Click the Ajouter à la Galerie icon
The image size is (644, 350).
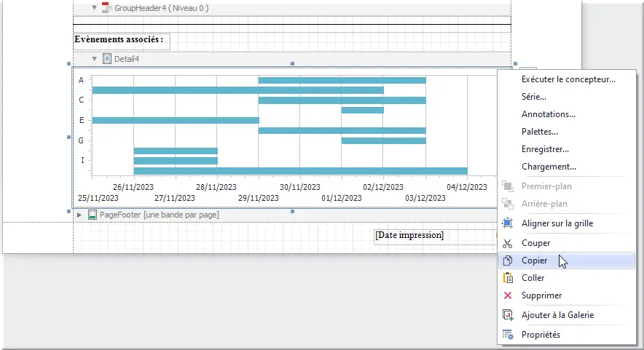coord(508,315)
